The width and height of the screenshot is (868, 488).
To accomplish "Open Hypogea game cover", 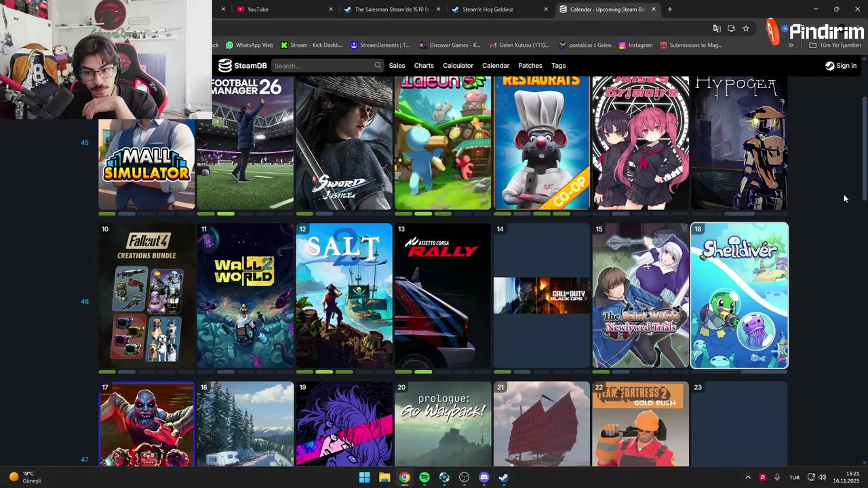I will point(739,142).
